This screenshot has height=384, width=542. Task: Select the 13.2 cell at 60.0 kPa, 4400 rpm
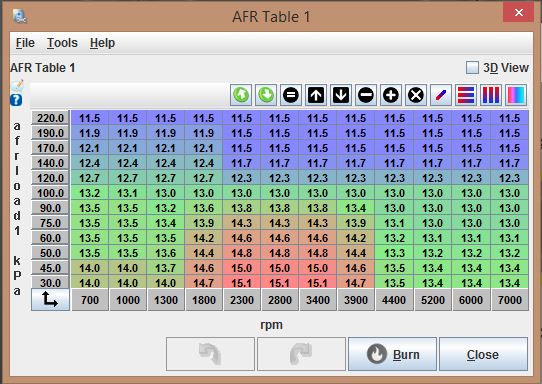[394, 238]
